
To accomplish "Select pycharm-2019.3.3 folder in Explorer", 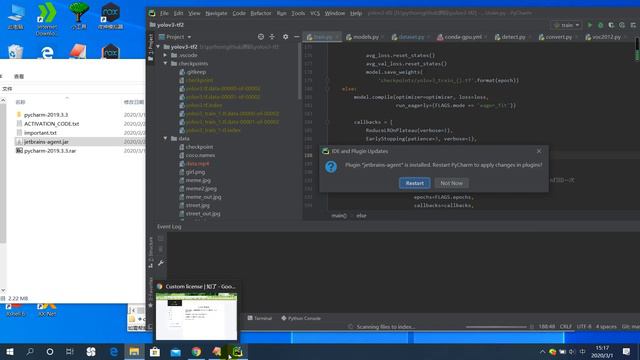I will 46,115.
